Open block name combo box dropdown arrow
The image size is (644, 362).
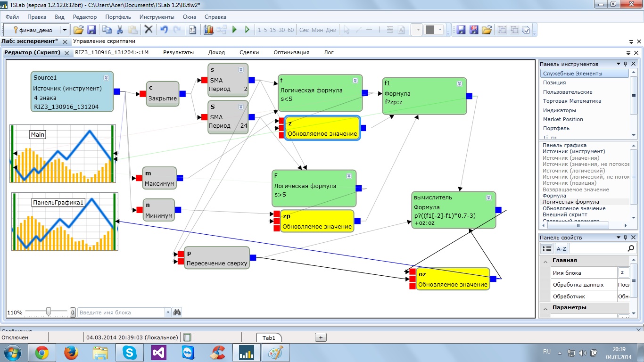point(168,312)
